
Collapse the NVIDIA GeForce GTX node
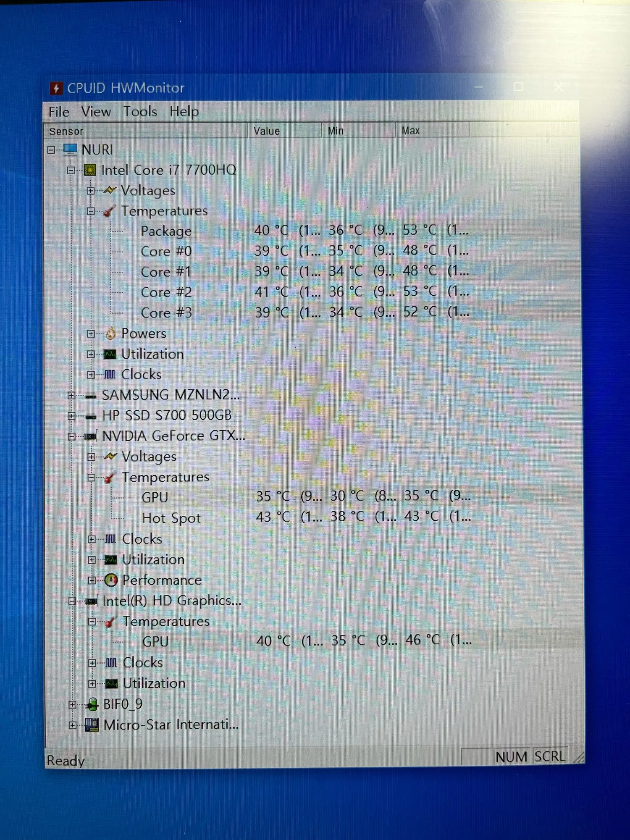[x=72, y=437]
